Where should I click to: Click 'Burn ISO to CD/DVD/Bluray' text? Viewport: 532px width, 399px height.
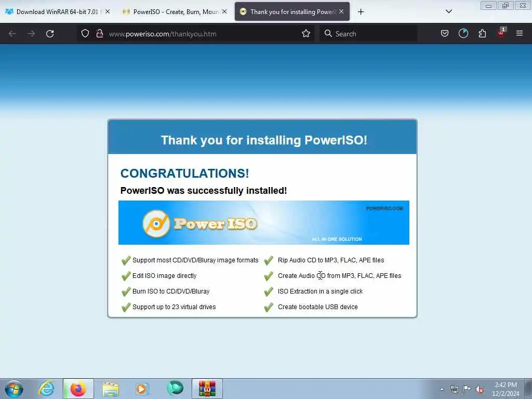pyautogui.click(x=170, y=291)
